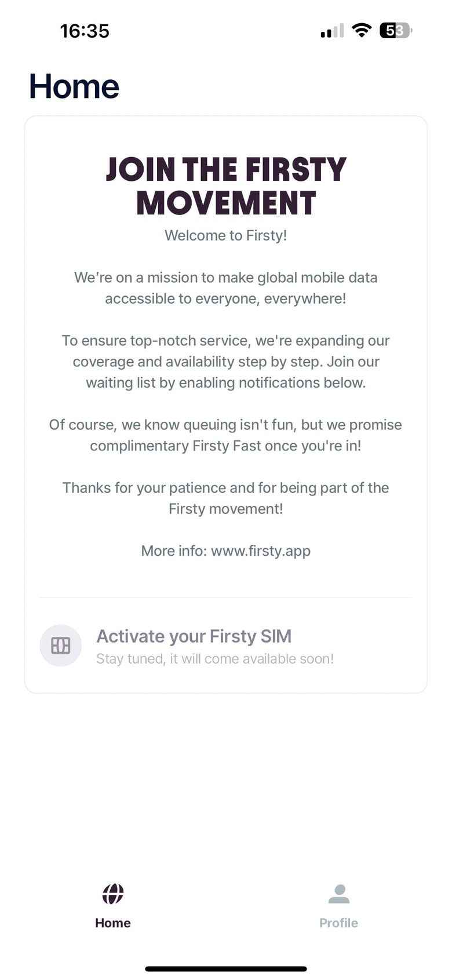The image size is (452, 980).
Task: Tap the SIM card icon
Action: pos(61,645)
